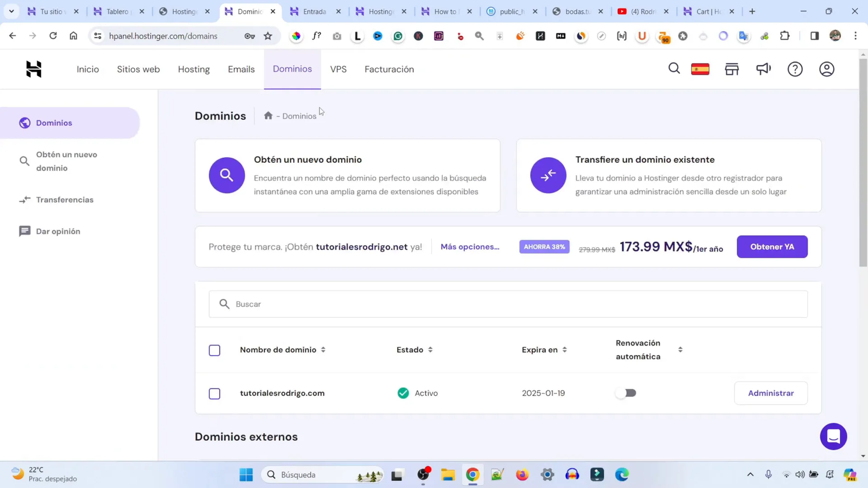Open Chrome three-dot menu
The width and height of the screenshot is (868, 488).
856,36
